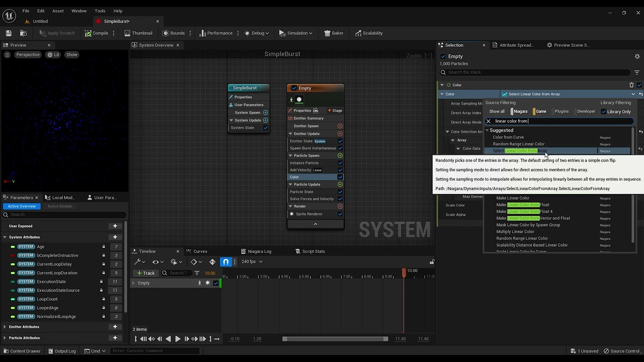The height and width of the screenshot is (362, 644).
Task: Click the Show button in Preview
Action: pos(72,55)
